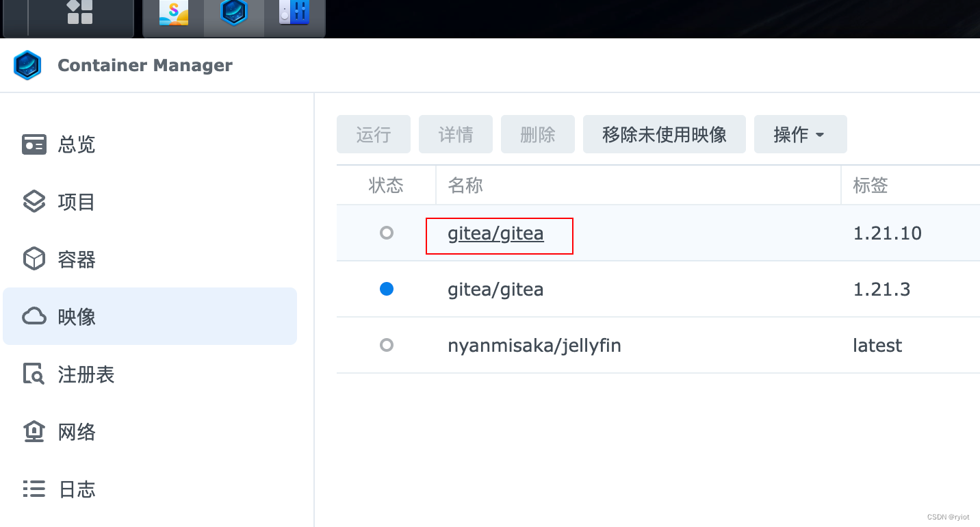Image resolution: width=980 pixels, height=527 pixels.
Task: Click the 映像 cloud sidebar icon
Action: 34,317
